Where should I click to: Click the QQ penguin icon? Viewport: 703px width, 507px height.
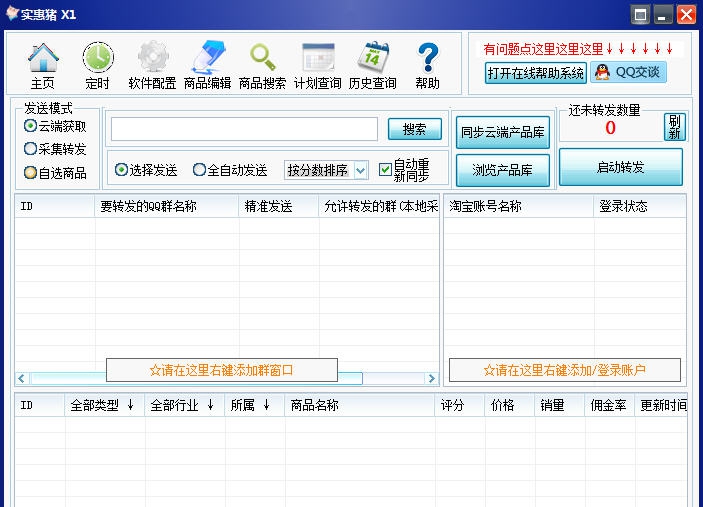[602, 72]
